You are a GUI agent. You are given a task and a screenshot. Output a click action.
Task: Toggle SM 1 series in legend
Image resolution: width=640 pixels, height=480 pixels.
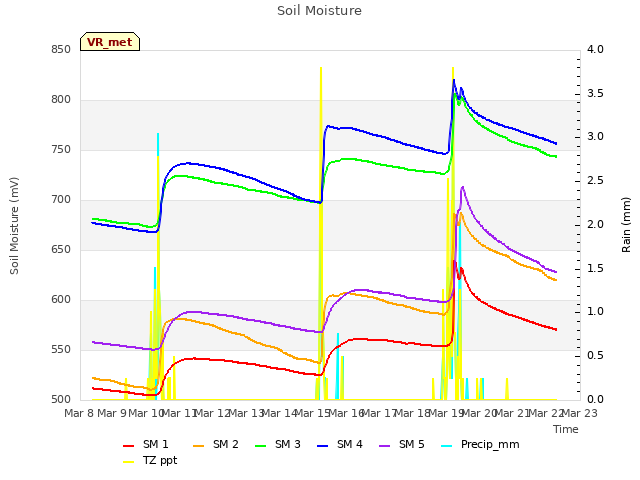coord(146,444)
